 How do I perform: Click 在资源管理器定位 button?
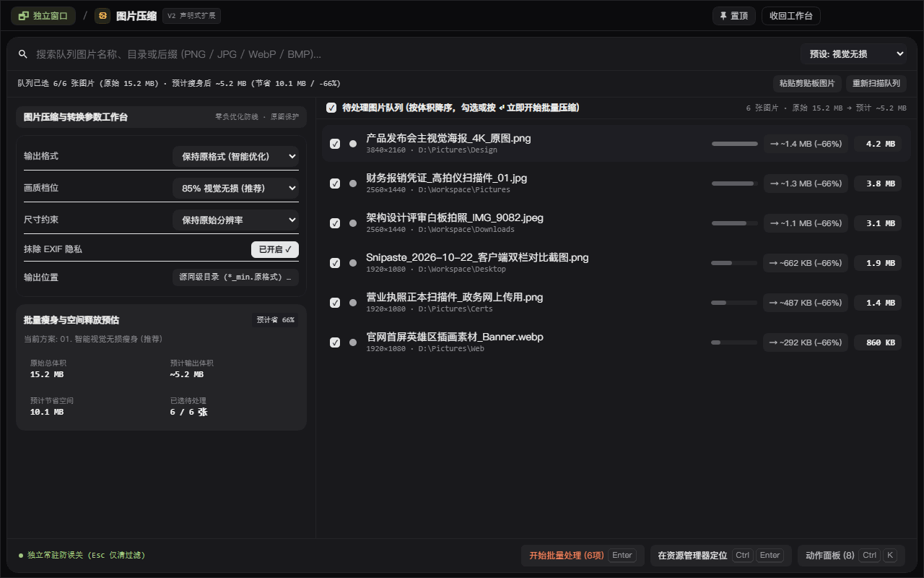coord(720,556)
